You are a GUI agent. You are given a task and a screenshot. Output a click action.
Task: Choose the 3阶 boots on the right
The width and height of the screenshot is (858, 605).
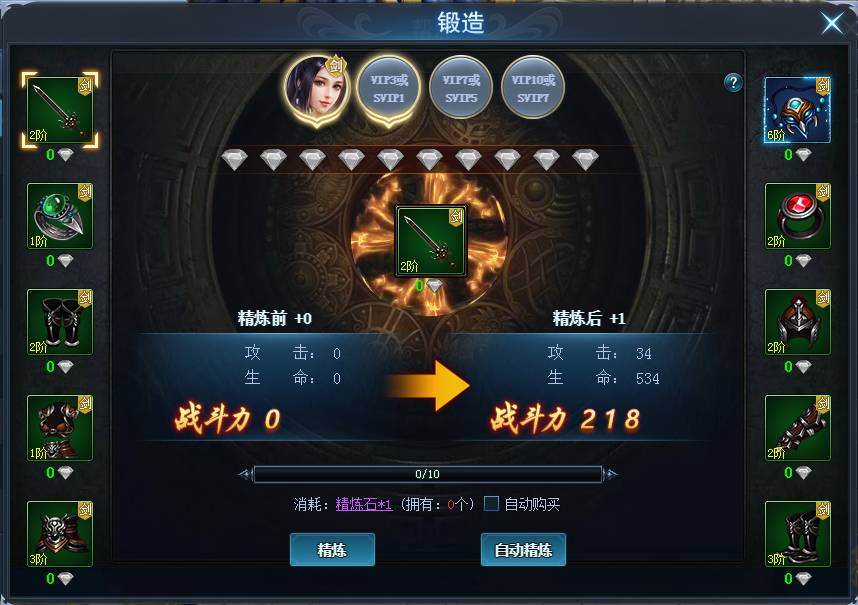[x=797, y=534]
